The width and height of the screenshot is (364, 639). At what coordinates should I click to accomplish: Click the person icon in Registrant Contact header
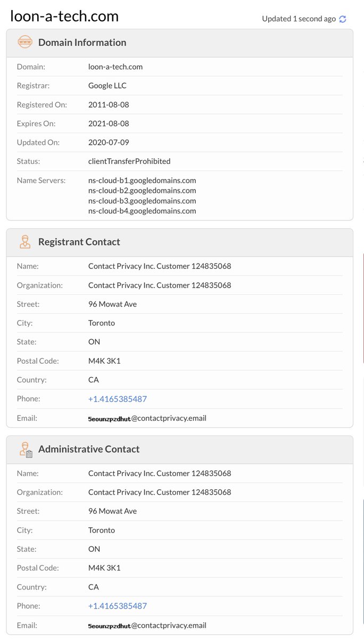click(25, 242)
